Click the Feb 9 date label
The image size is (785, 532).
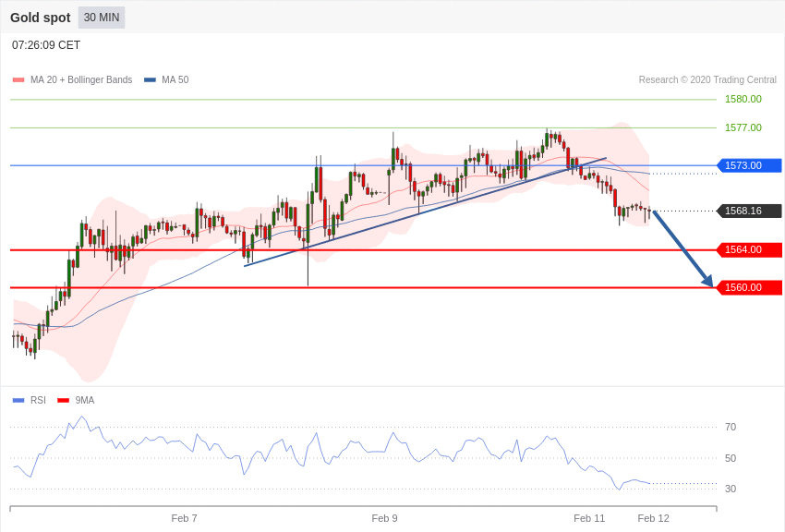point(384,518)
